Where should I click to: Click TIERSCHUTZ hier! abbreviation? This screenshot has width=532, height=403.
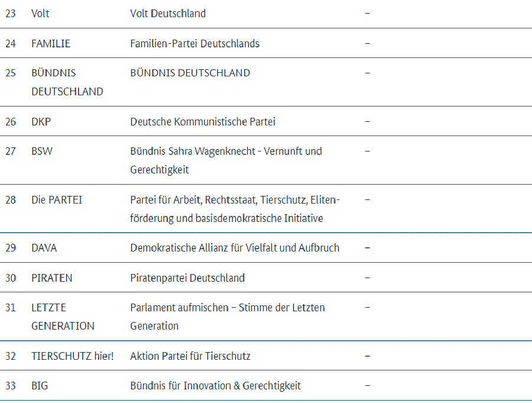pyautogui.click(x=73, y=356)
